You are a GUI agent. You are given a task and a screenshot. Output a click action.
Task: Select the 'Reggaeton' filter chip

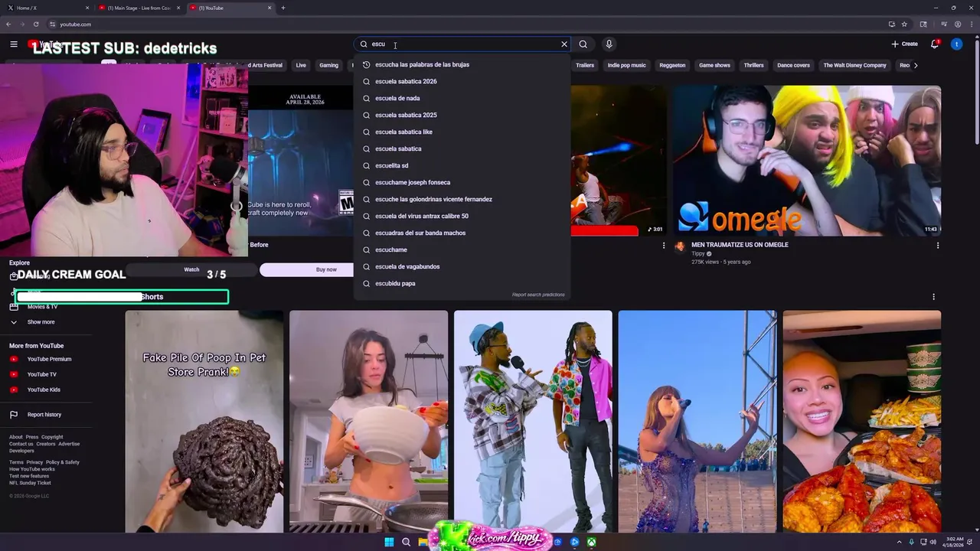672,65
